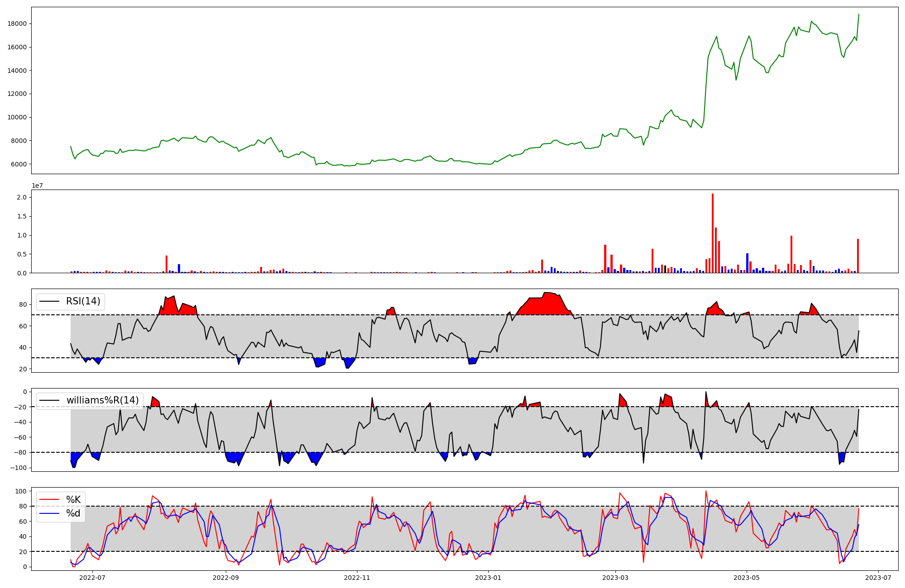The height and width of the screenshot is (588, 905).
Task: Click the 2023-01 x-axis date label
Action: 488,578
